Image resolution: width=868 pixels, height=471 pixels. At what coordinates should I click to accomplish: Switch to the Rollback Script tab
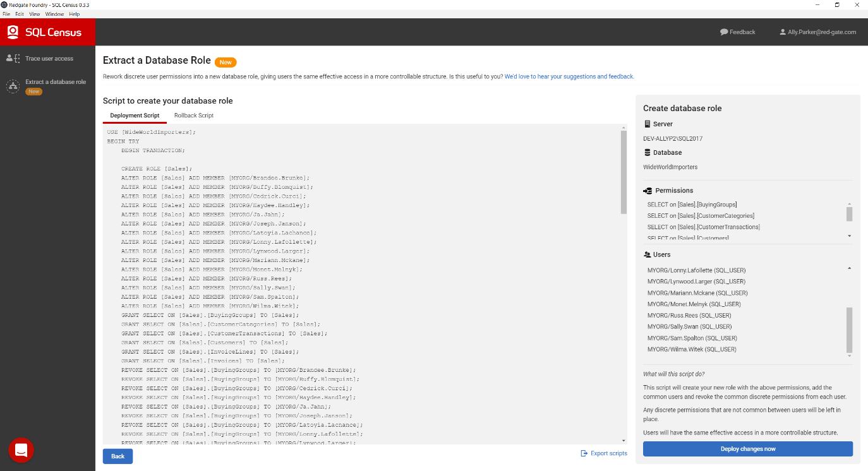(194, 116)
